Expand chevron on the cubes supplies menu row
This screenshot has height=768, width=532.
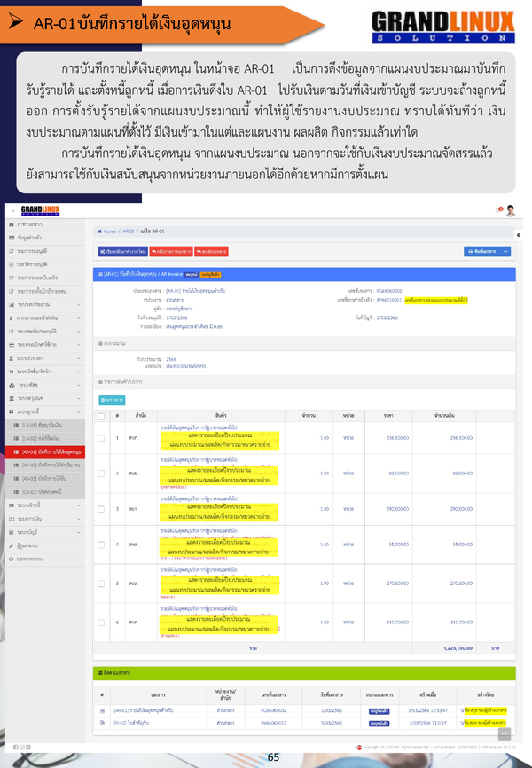79,385
